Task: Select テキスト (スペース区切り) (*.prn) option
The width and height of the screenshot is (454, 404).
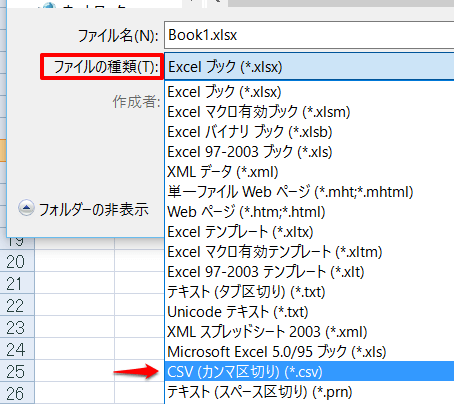Action: coord(309,391)
